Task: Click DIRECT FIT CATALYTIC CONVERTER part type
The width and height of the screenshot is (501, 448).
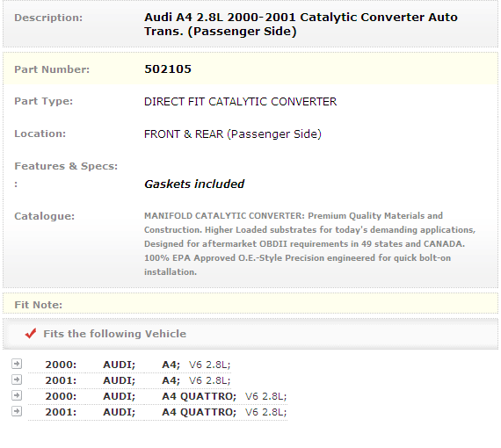Action: pos(240,102)
